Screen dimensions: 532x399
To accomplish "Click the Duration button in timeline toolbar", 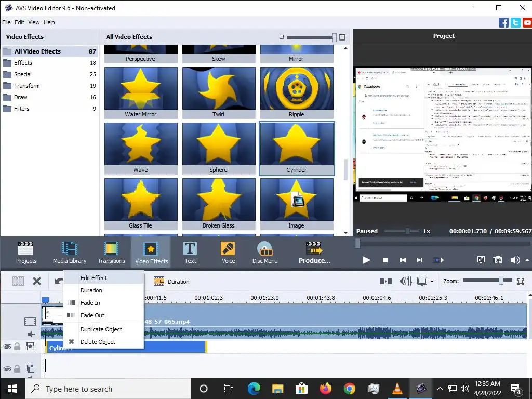I will tap(171, 281).
